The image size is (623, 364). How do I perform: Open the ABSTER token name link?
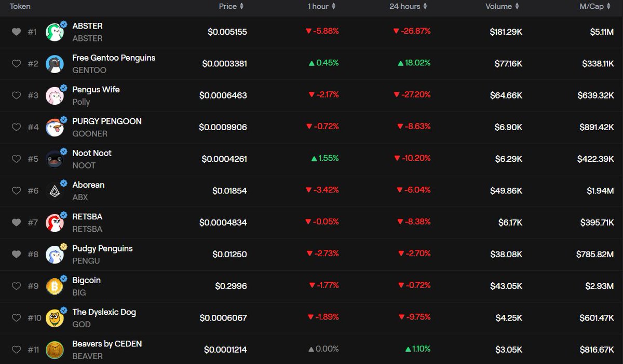pos(87,26)
